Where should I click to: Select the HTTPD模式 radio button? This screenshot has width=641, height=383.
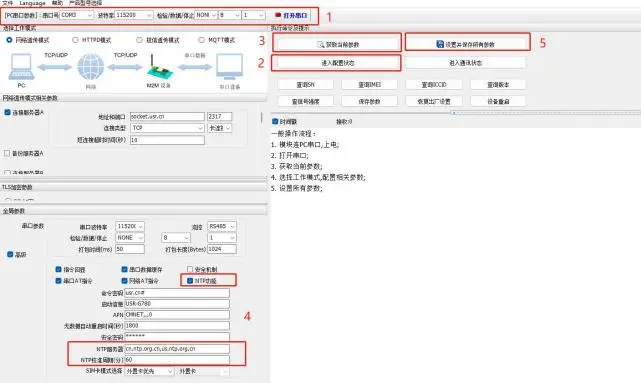tap(75, 40)
